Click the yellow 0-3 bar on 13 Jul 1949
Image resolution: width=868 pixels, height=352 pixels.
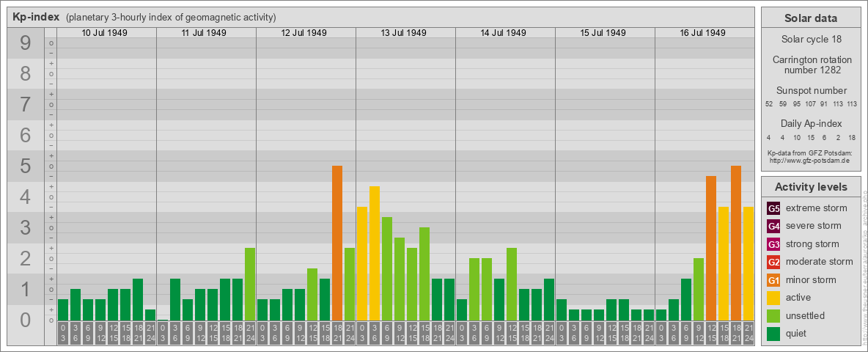[362, 263]
